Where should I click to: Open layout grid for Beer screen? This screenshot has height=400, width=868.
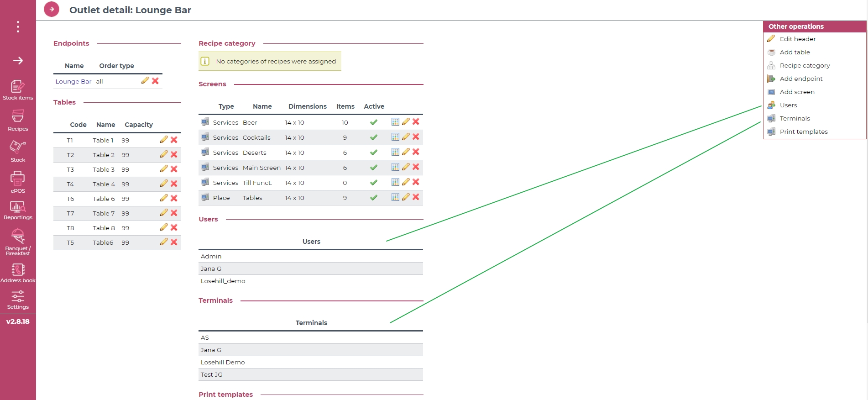point(395,121)
